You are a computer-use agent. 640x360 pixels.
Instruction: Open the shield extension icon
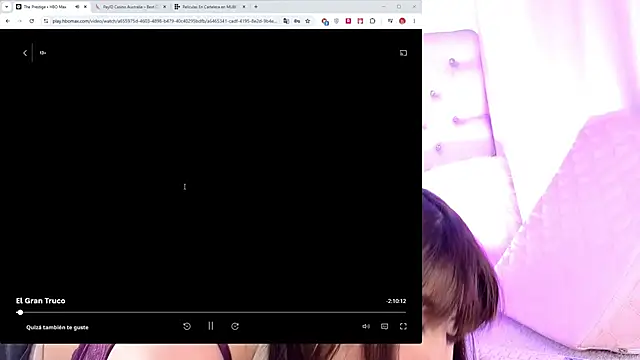pos(336,21)
